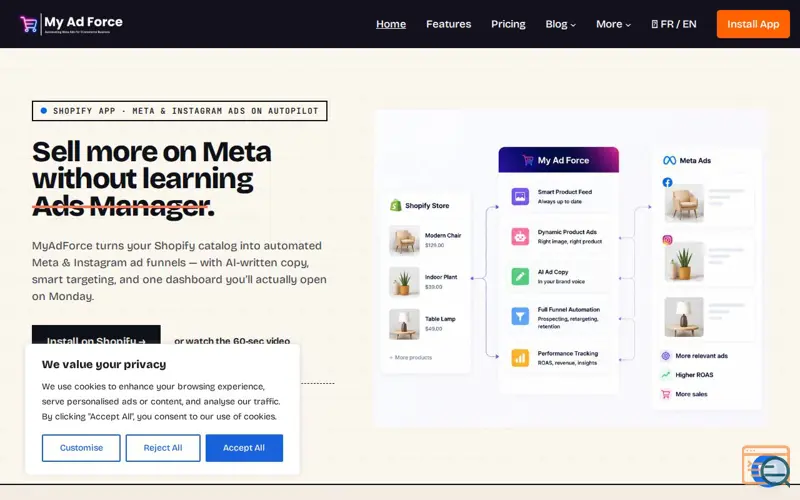Click the "+ More products" text
The width and height of the screenshot is (800, 500).
click(x=411, y=358)
